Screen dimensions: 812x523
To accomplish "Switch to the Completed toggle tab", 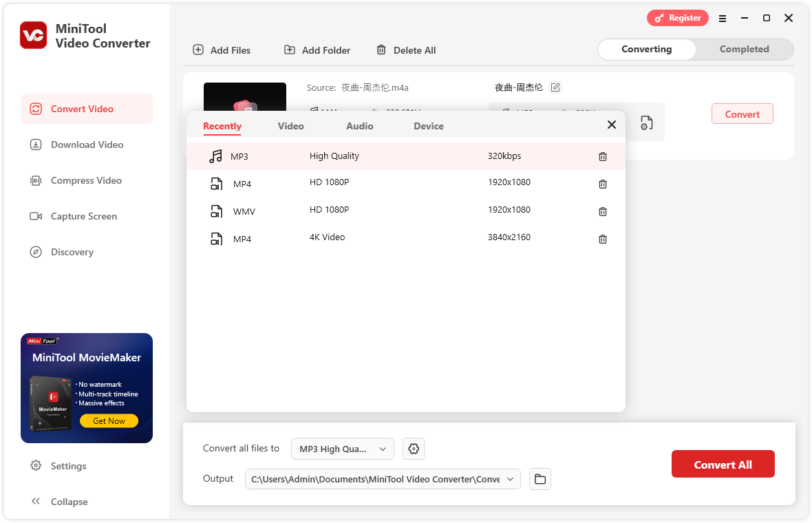I will 744,50.
